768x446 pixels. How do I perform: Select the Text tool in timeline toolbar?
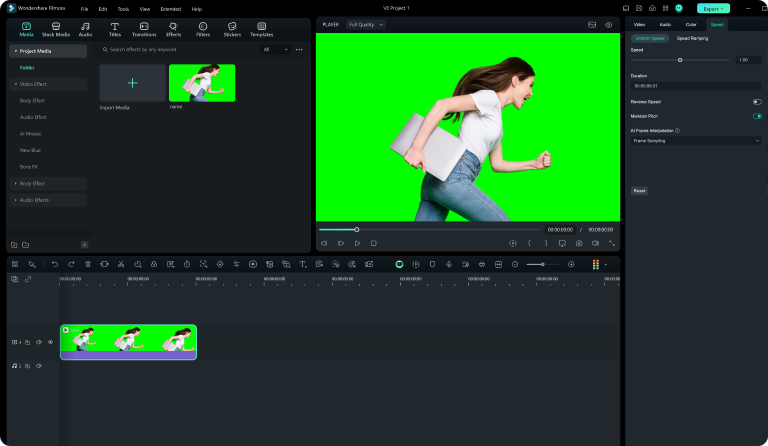coord(303,264)
